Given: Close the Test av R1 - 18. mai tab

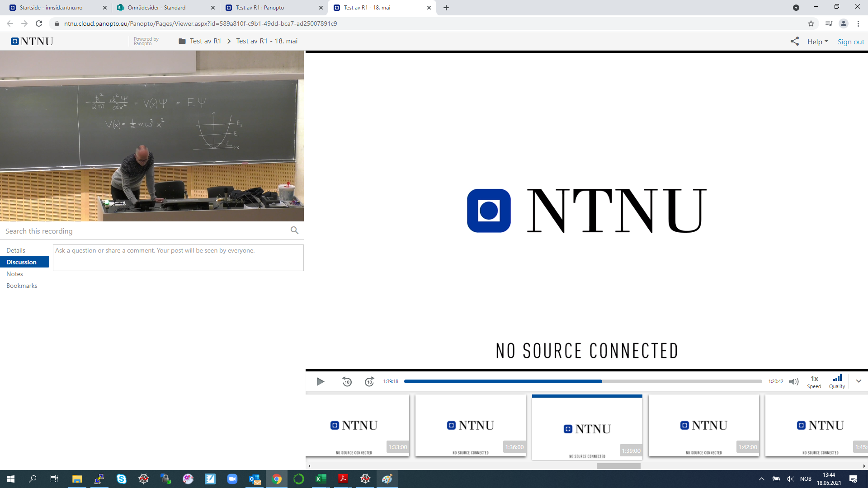Looking at the screenshot, I should 429,8.
